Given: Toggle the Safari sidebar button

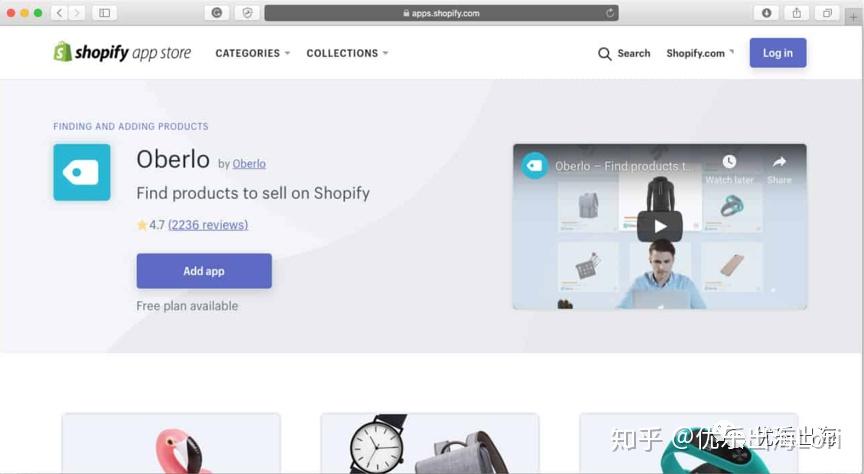Looking at the screenshot, I should [x=104, y=13].
